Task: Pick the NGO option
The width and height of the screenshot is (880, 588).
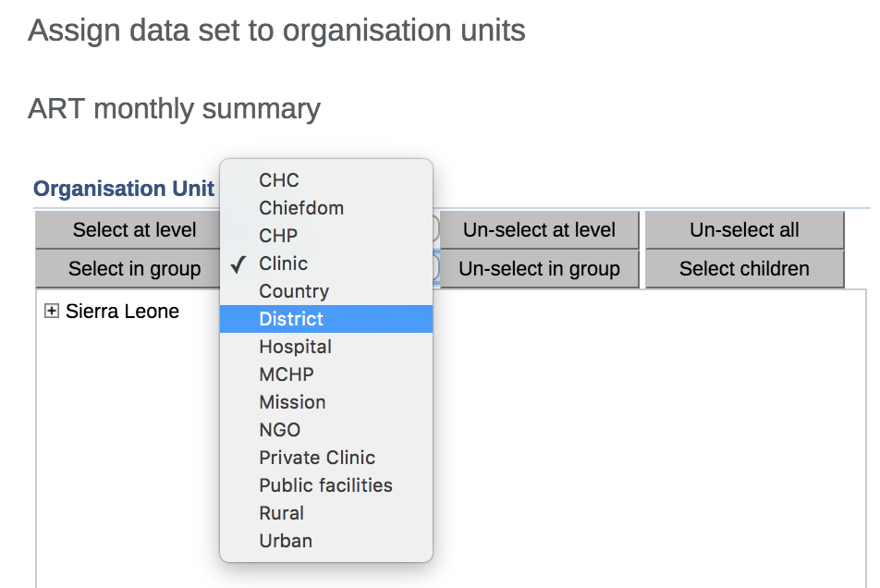Action: click(x=279, y=430)
